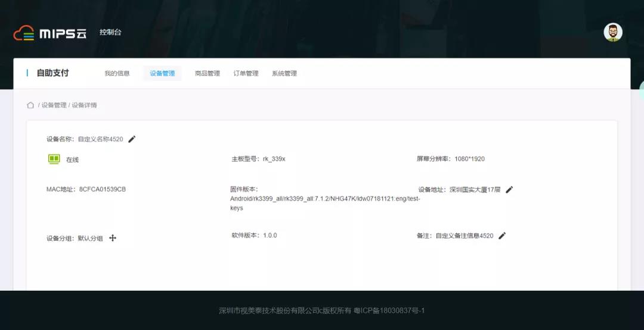The height and width of the screenshot is (330, 644).
Task: Open 我的信息 tab
Action: click(117, 73)
